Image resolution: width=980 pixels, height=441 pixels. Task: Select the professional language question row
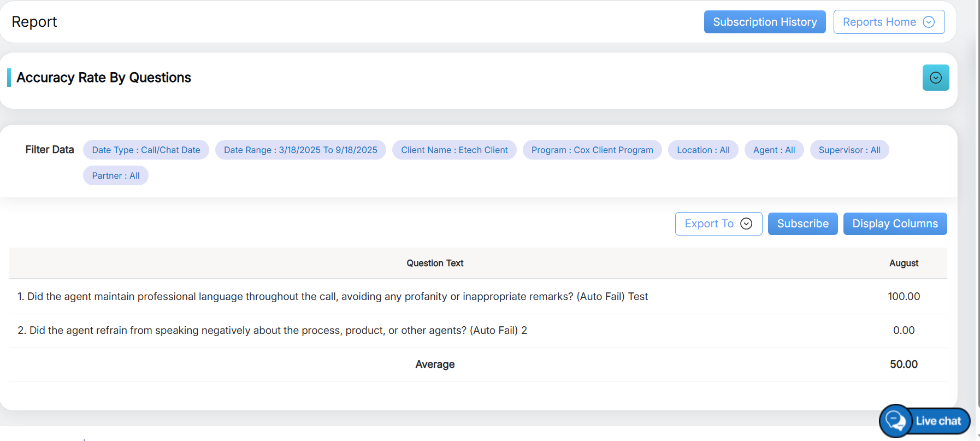[332, 297]
